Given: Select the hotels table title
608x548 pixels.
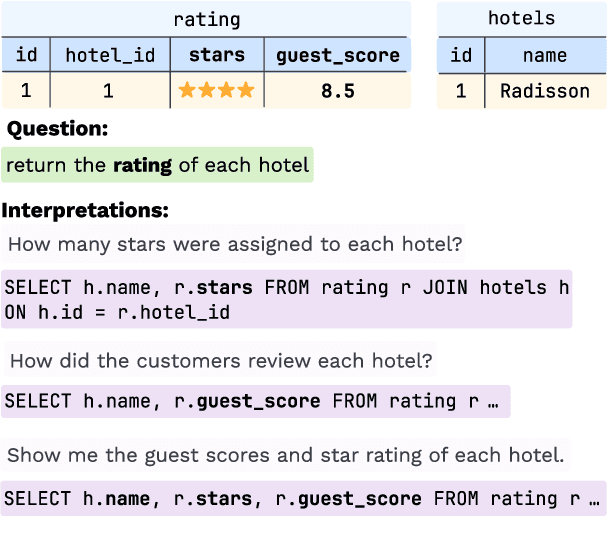Looking at the screenshot, I should (521, 19).
